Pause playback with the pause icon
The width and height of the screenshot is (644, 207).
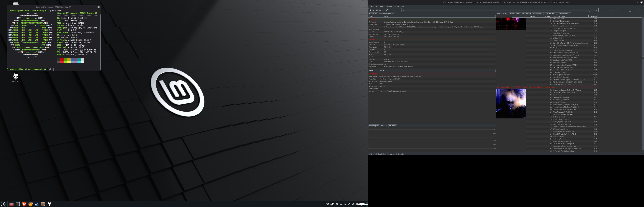coord(377,10)
